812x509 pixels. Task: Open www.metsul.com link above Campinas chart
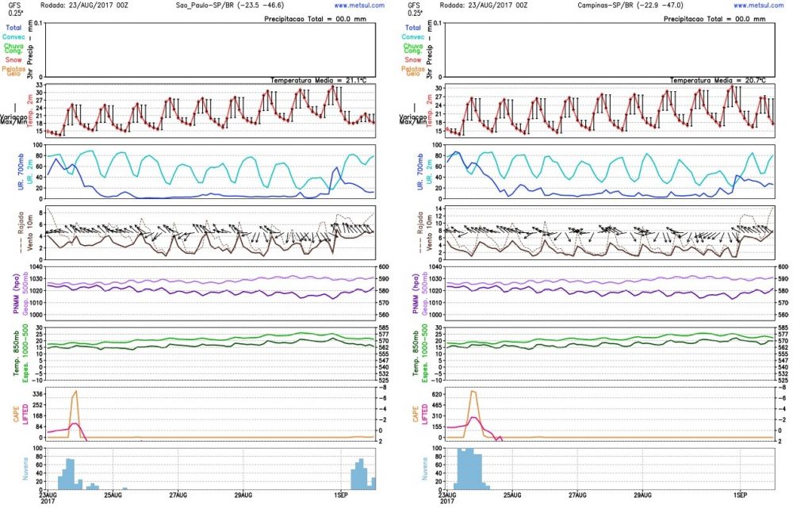pos(759,6)
